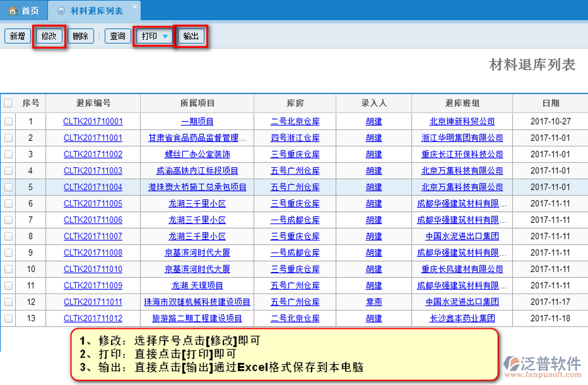Click the 删除 toolbar button
588x385 pixels.
(x=80, y=37)
